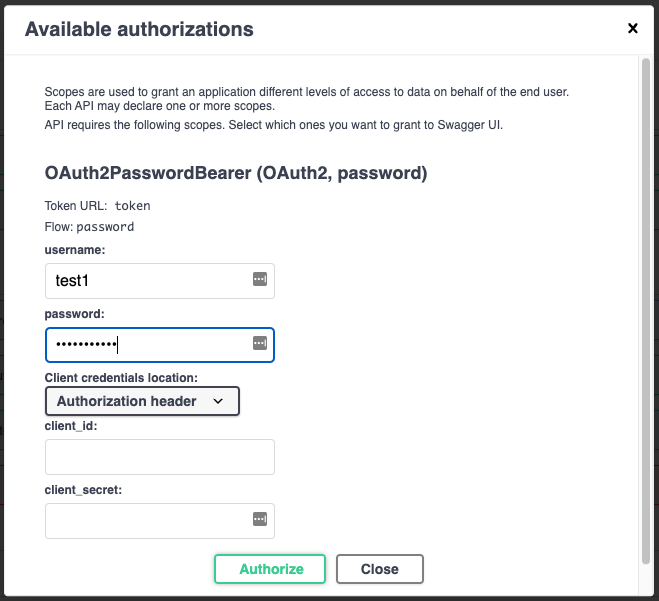Click the "client_id:" field label
Image resolution: width=659 pixels, height=601 pixels.
[70, 425]
